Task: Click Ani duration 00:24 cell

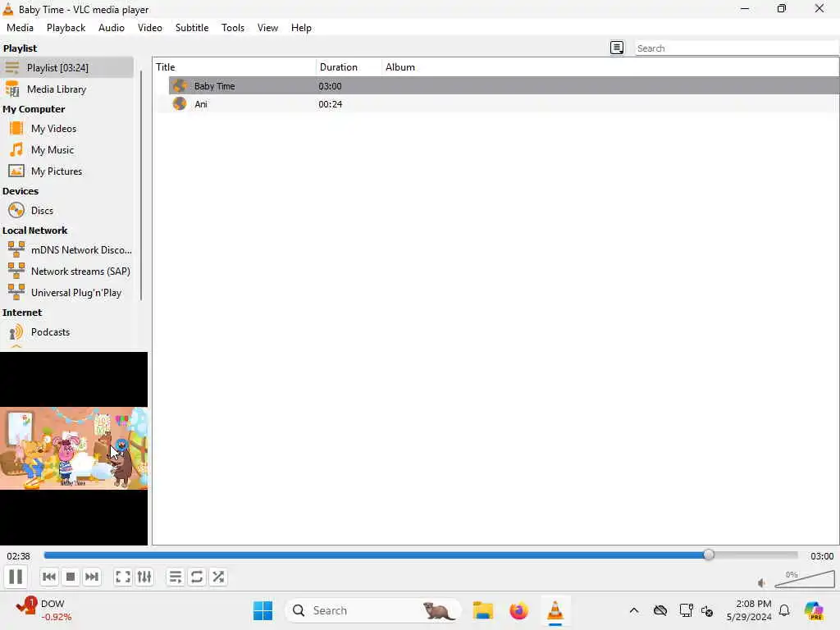Action: 330,104
